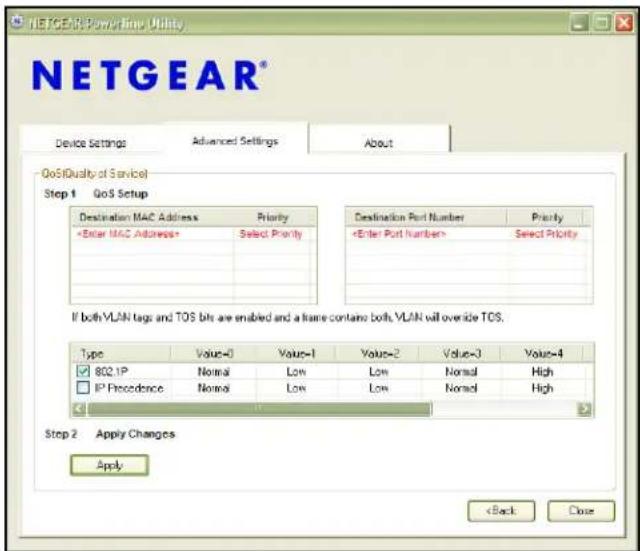Enable the 802.1P checkbox
Viewport: 640px width, 551px height.
click(x=83, y=371)
